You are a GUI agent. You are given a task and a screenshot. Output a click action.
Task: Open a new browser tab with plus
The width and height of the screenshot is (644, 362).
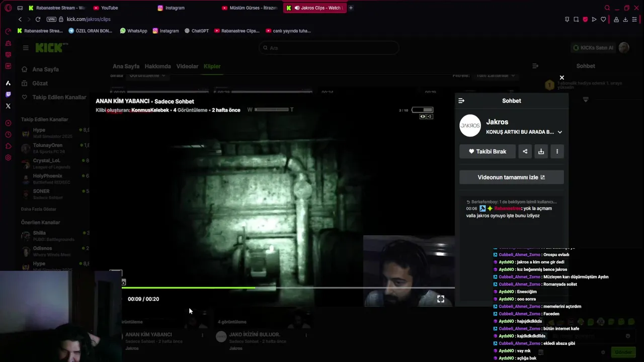pyautogui.click(x=351, y=8)
